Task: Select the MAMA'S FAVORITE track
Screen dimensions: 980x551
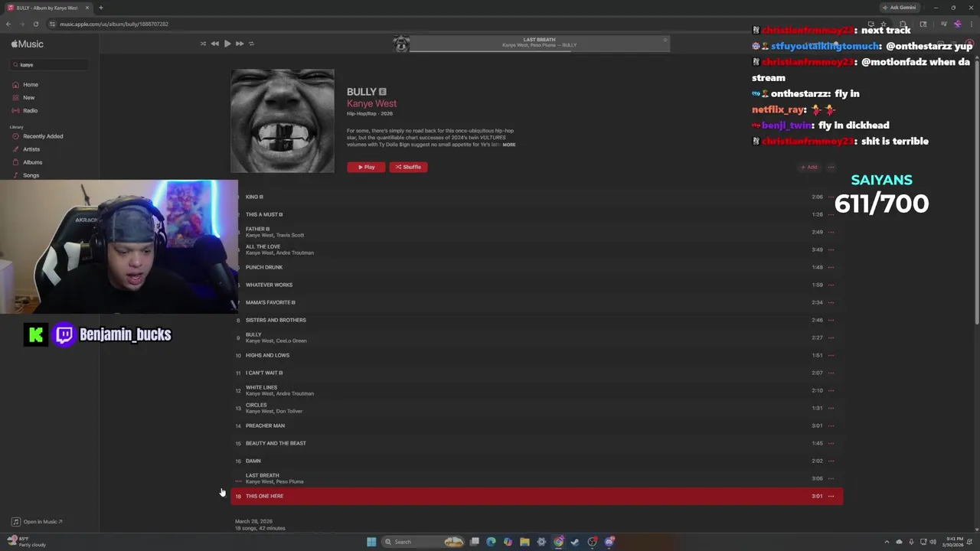Action: [537, 302]
